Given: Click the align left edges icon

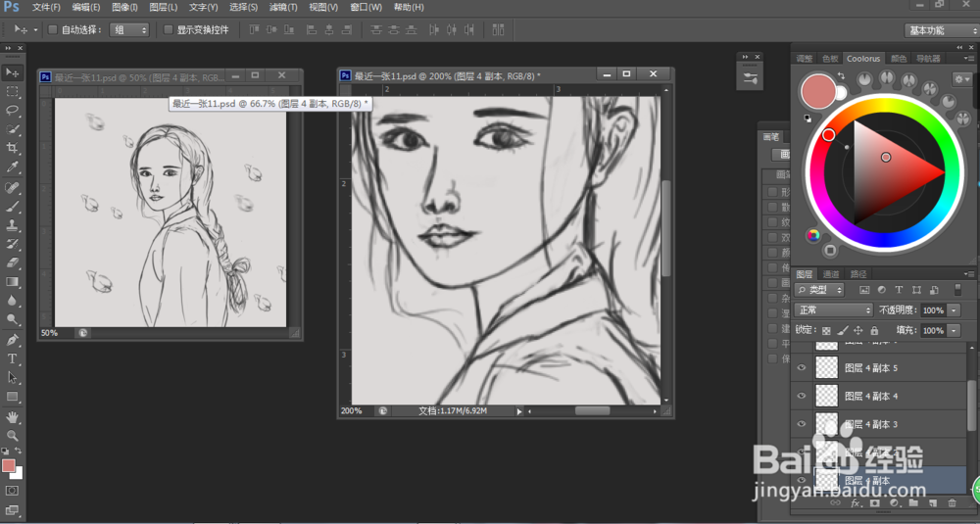Looking at the screenshot, I should (x=312, y=29).
